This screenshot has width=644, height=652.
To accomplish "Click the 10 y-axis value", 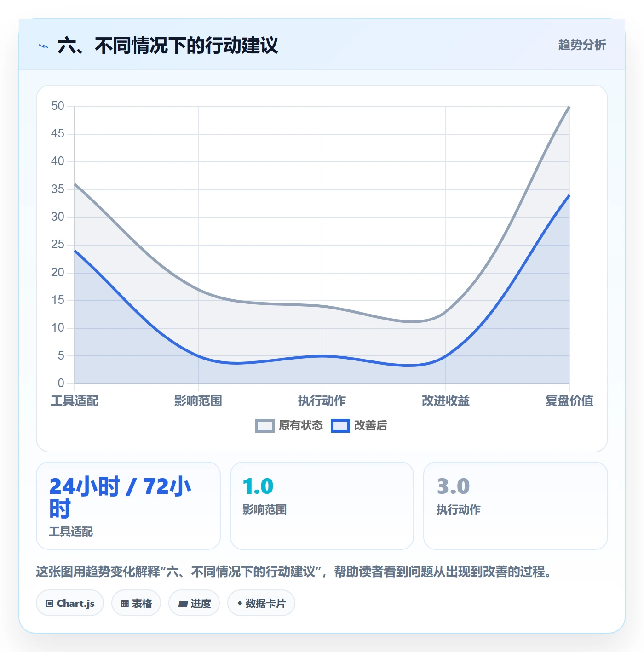I will point(58,328).
